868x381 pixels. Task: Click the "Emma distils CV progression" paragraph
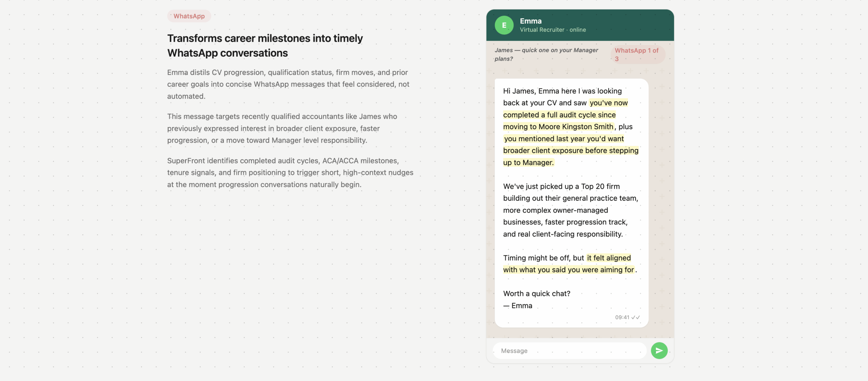click(288, 84)
